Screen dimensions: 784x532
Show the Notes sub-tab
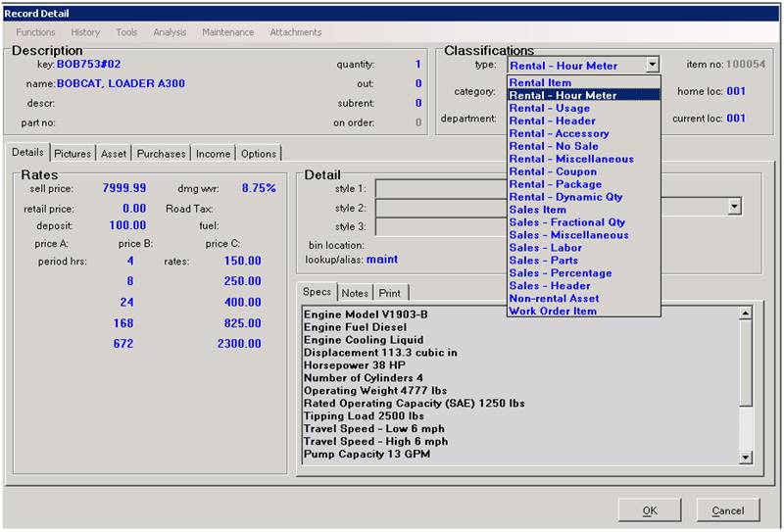click(355, 293)
